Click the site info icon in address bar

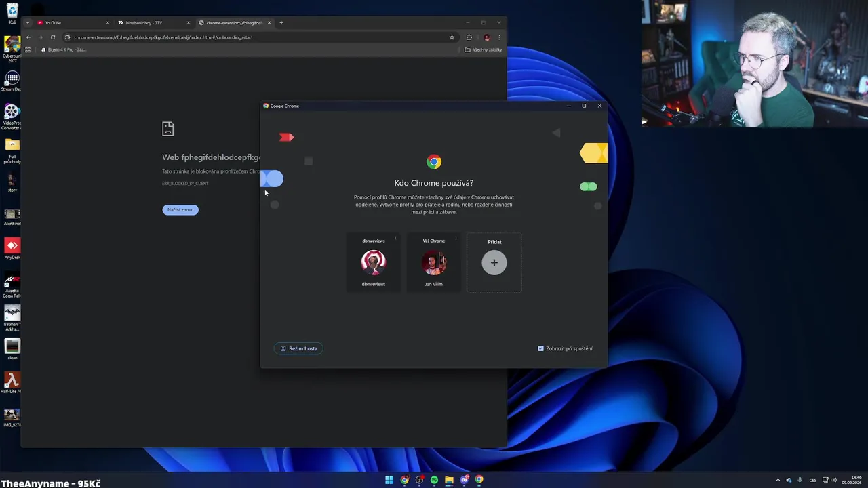pos(67,37)
